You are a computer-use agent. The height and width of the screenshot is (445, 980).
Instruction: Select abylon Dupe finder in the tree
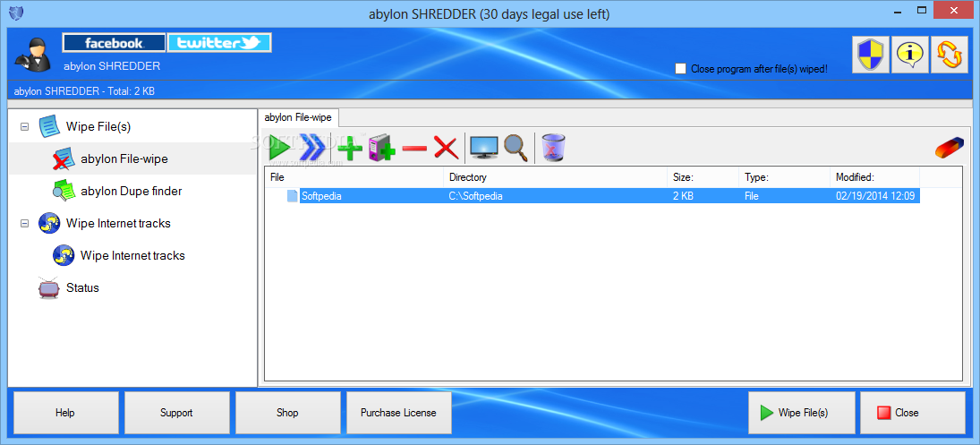pyautogui.click(x=132, y=192)
